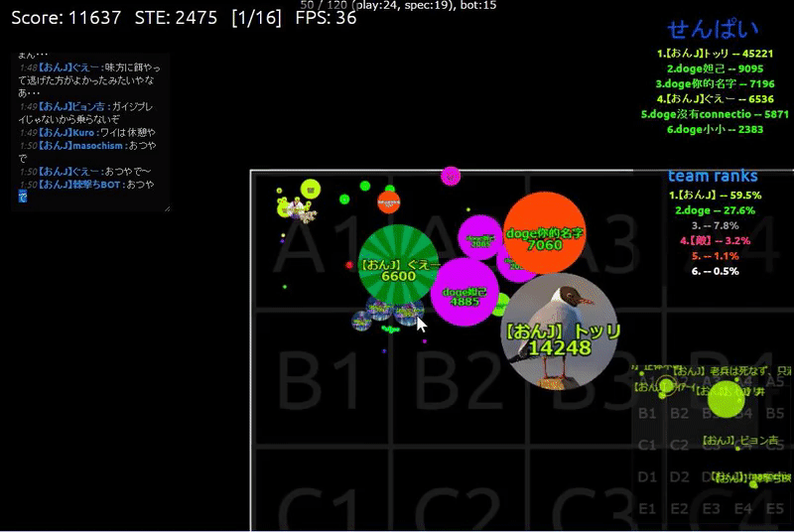This screenshot has width=794, height=532.
Task: Click the STE: 2475 readout
Action: (x=176, y=18)
